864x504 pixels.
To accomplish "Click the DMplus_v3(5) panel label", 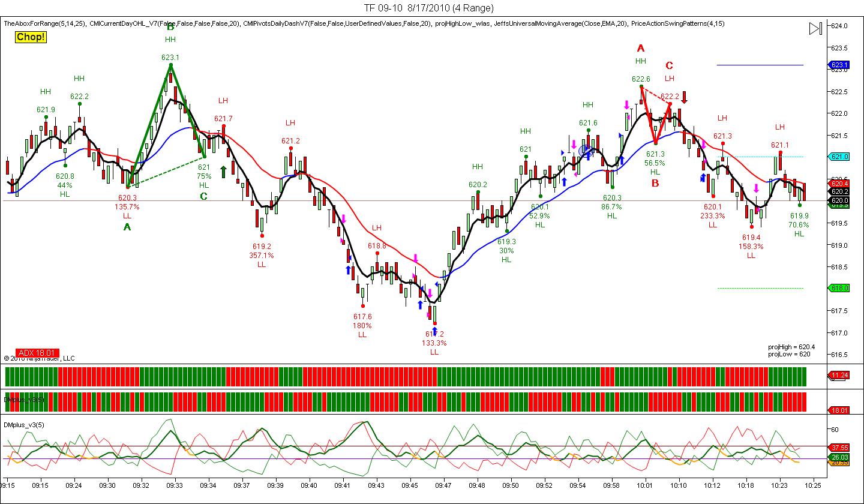I will click(x=24, y=425).
